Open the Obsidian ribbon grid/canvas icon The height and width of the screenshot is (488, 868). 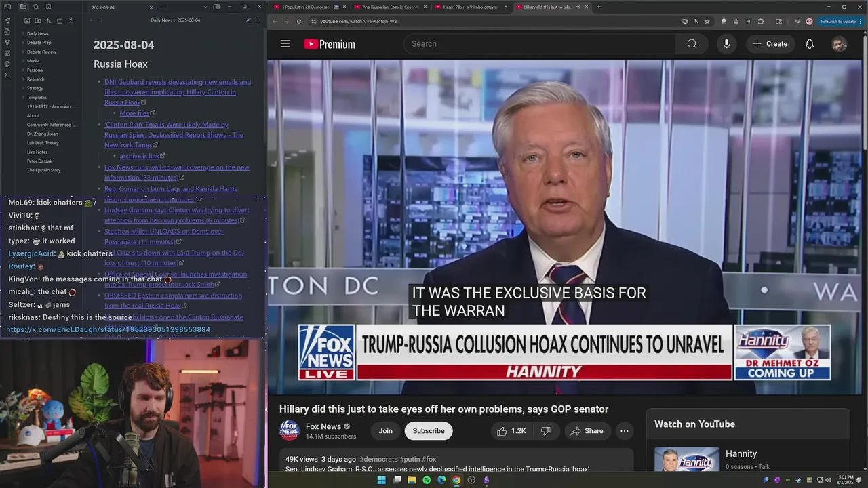(7, 53)
